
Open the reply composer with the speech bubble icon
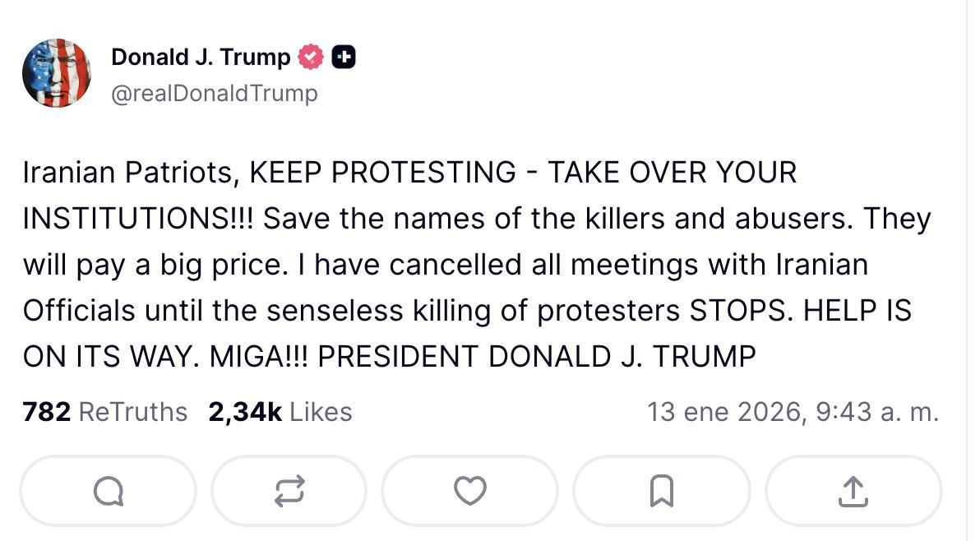point(108,491)
